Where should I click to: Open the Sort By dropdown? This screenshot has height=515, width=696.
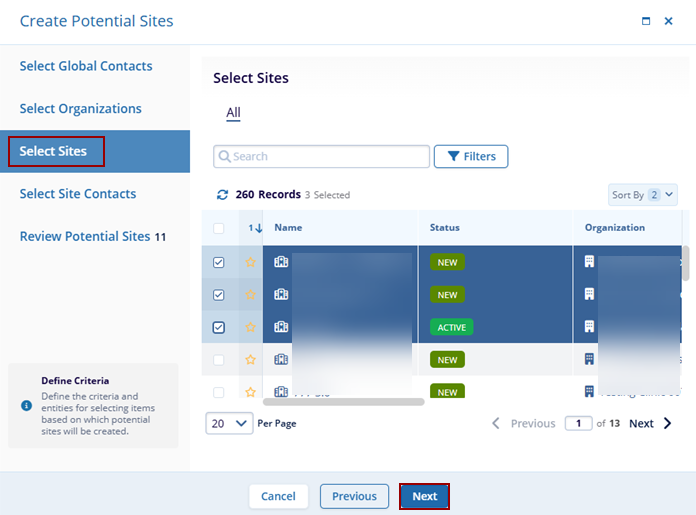click(x=643, y=195)
